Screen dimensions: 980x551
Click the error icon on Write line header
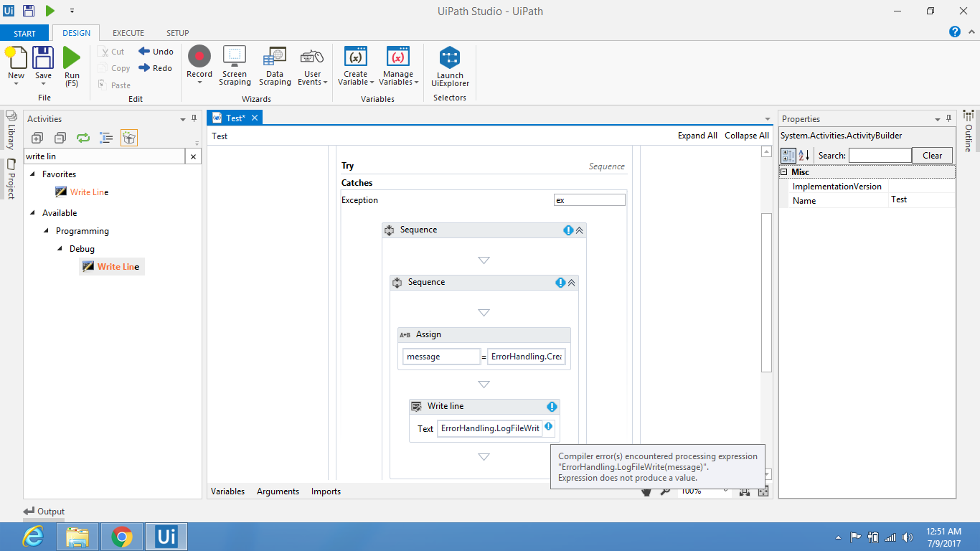(552, 407)
